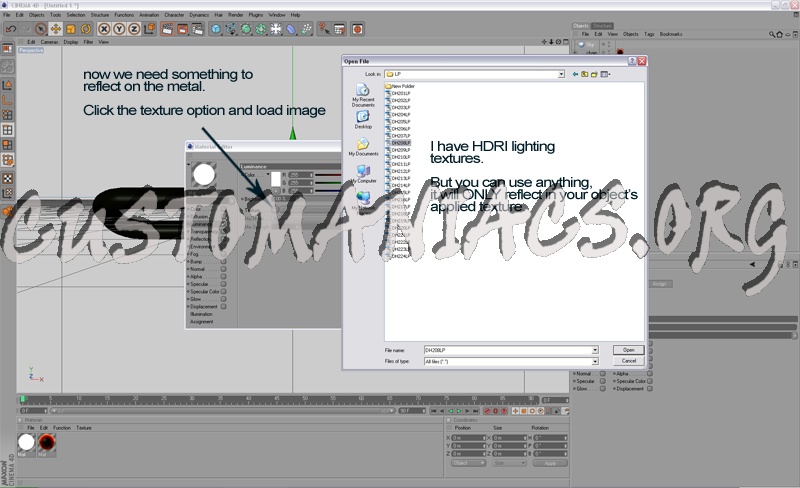Render the active view with clapperboard icon
Viewport: 800px width, 488px height.
[x=167, y=29]
